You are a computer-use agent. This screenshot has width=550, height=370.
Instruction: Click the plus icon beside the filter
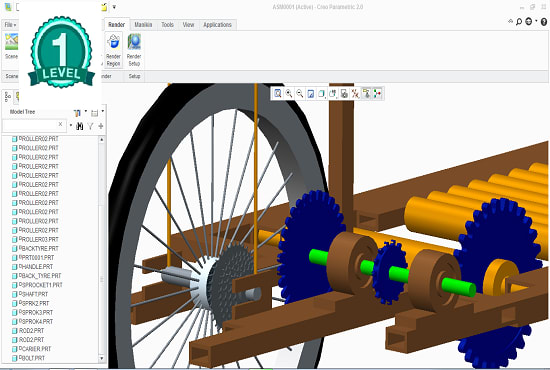point(101,126)
